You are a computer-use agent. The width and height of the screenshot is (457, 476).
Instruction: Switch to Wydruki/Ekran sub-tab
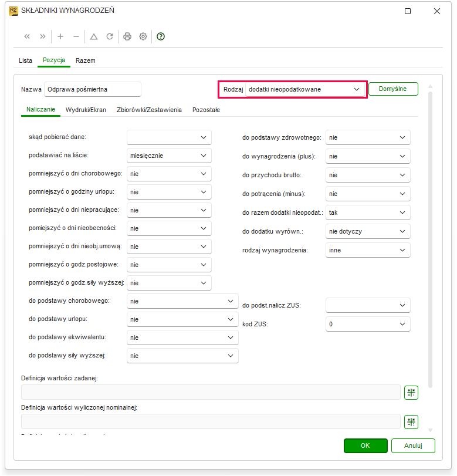(x=86, y=110)
